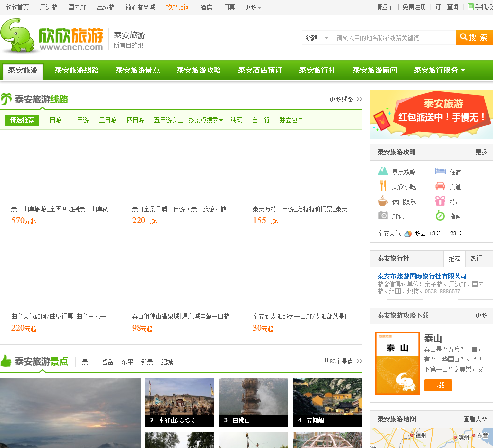This screenshot has width=493, height=448.
Task: Click the 红包派送中 promotional banner
Action: (x=431, y=114)
